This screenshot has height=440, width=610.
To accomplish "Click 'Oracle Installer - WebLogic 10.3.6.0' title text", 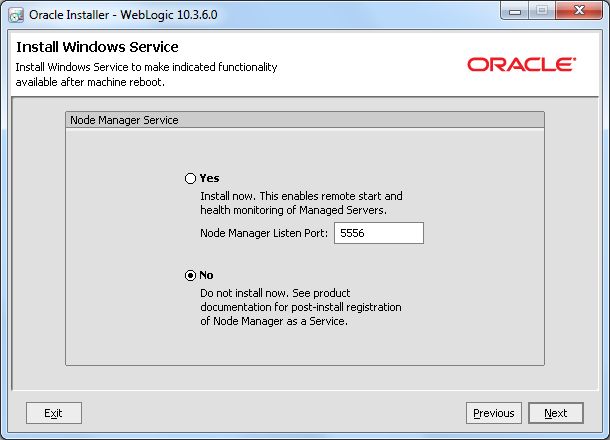I will (x=123, y=15).
